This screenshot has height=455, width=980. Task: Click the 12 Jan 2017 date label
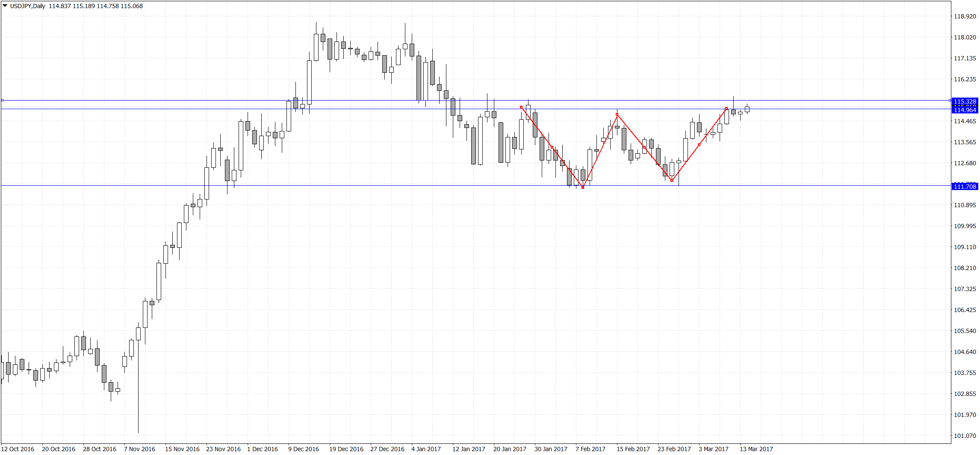point(469,449)
